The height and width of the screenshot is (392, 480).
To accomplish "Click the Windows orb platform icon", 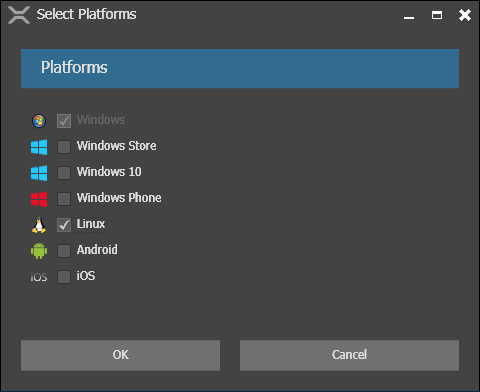I will pyautogui.click(x=39, y=121).
